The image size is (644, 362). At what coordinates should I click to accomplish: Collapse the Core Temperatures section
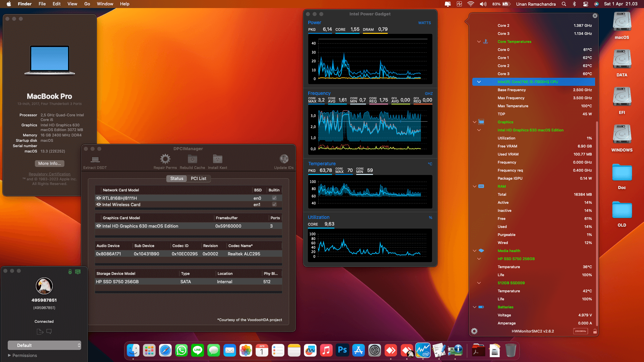click(x=479, y=42)
